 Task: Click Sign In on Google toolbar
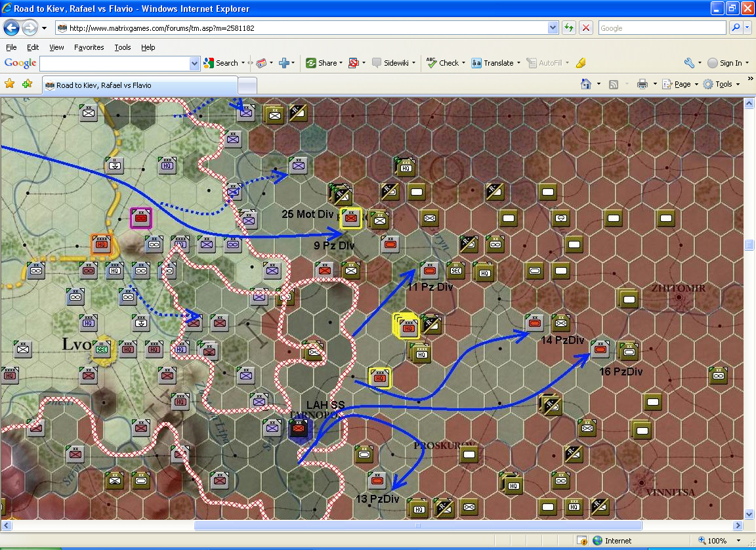pyautogui.click(x=725, y=63)
